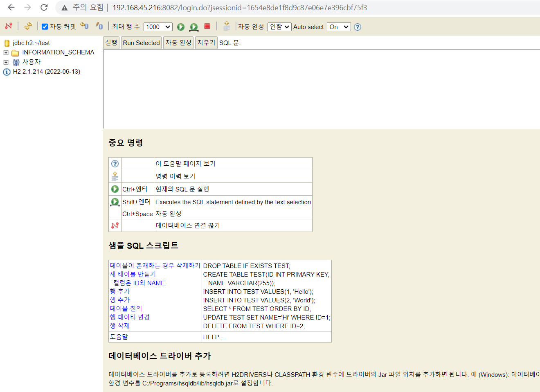Click the info icon beside H2 2.1.214
The image size is (540, 392).
(x=7, y=72)
